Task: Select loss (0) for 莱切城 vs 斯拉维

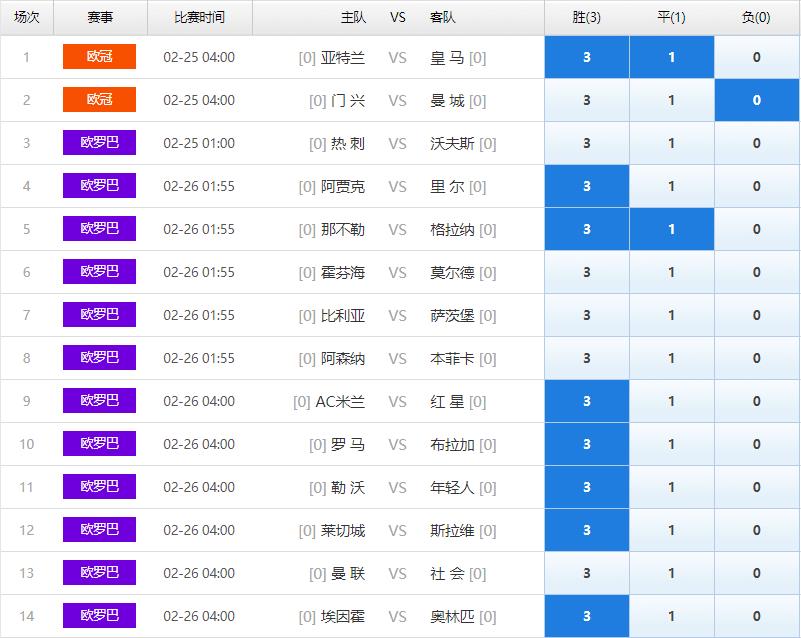Action: point(757,530)
